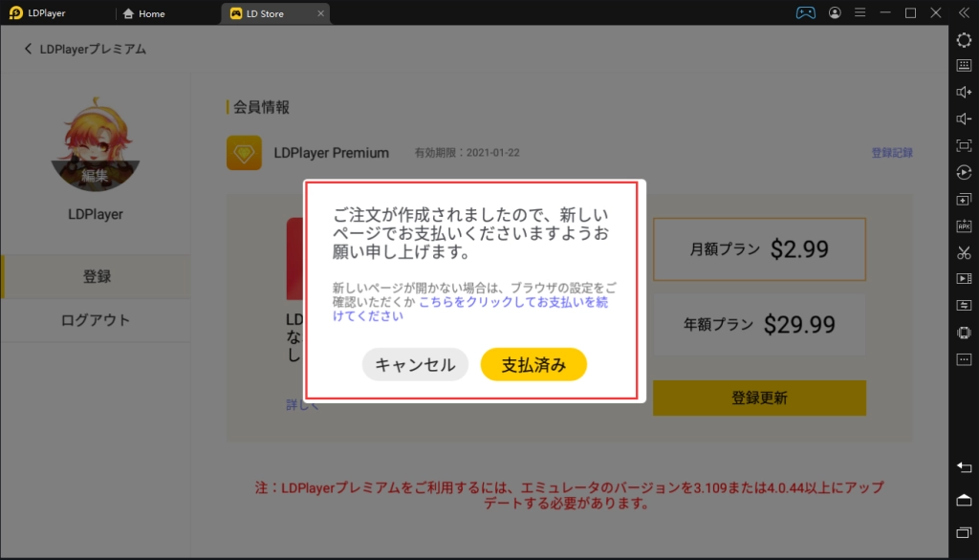Viewport: 979px width, 560px height.
Task: Click 詳しく link below plan description
Action: 302,404
